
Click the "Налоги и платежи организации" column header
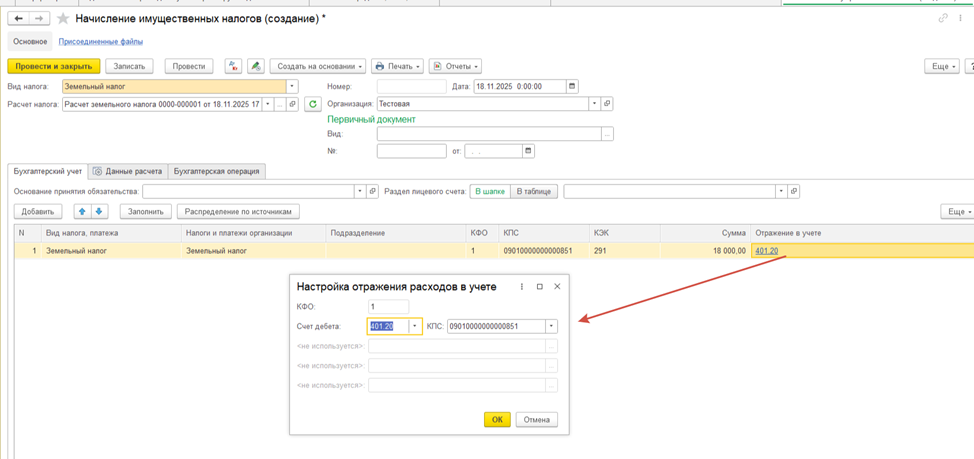point(255,233)
